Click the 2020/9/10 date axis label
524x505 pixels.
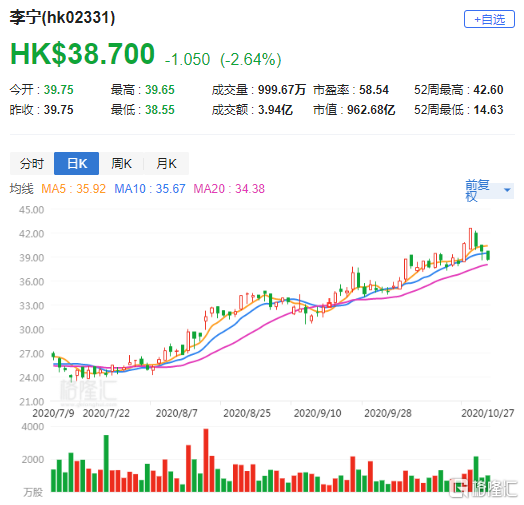pyautogui.click(x=317, y=413)
